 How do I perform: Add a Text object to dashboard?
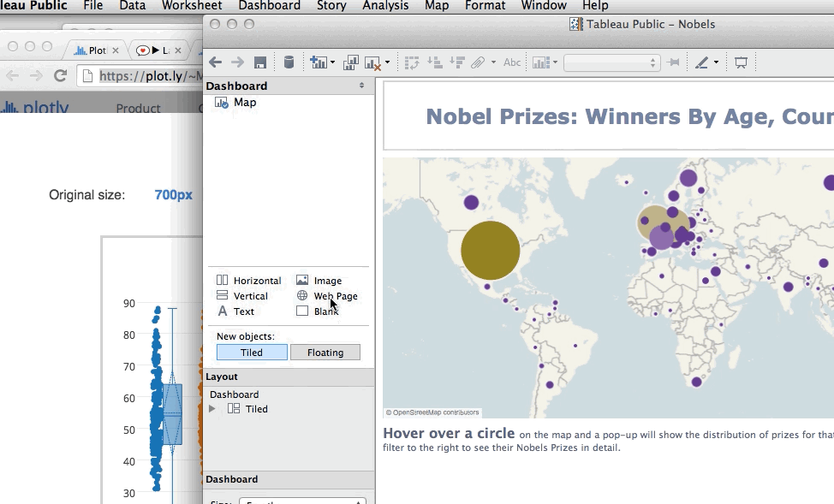[236, 311]
